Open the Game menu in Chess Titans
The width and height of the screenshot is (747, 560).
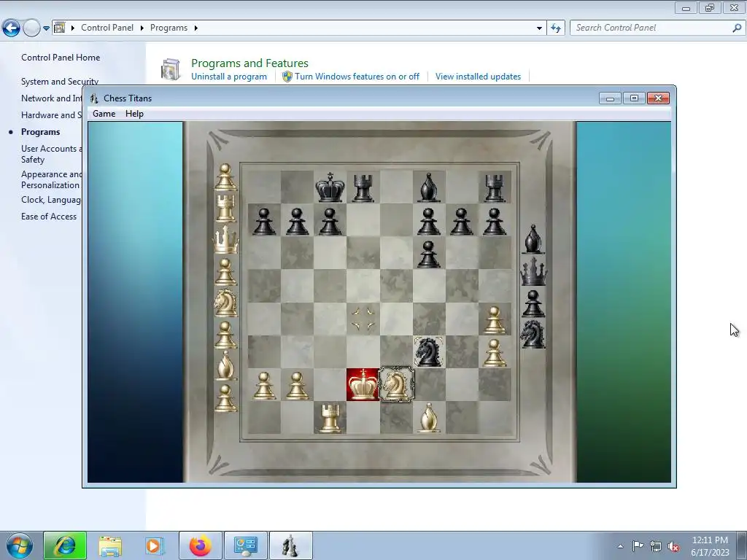104,114
